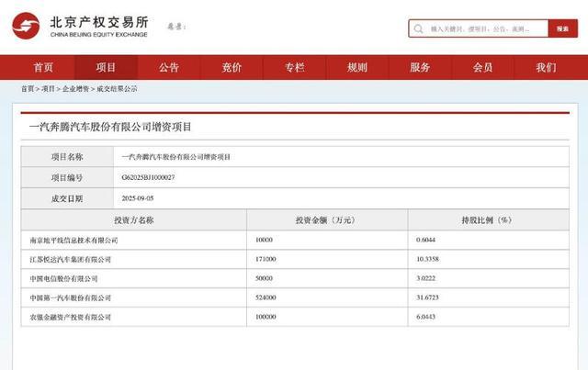Viewport: 588px width, 370px height.
Task: Click the 投资方名称 column header
Action: point(134,220)
